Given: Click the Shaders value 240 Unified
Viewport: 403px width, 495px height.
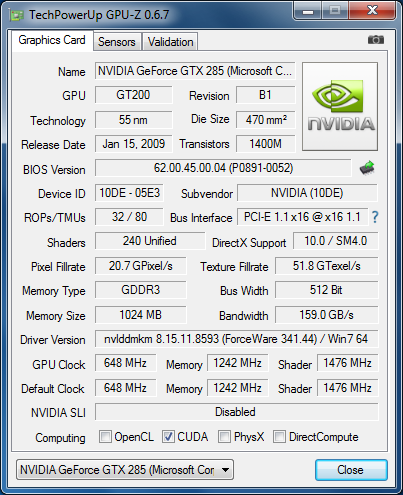Looking at the screenshot, I should point(150,241).
